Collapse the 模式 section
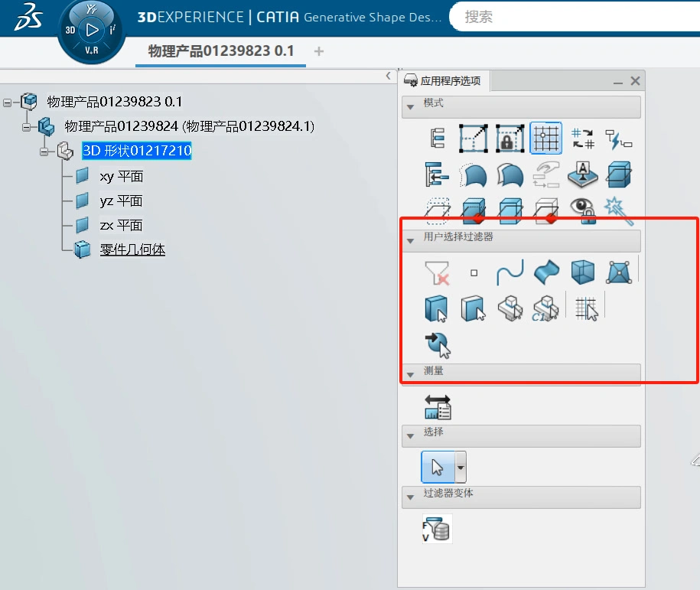 410,107
